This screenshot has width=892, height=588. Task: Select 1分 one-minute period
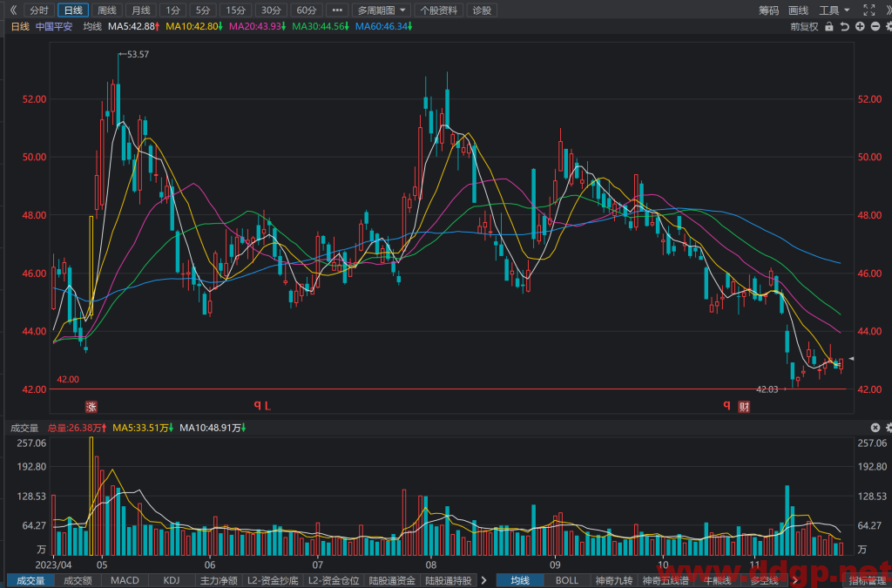[173, 10]
